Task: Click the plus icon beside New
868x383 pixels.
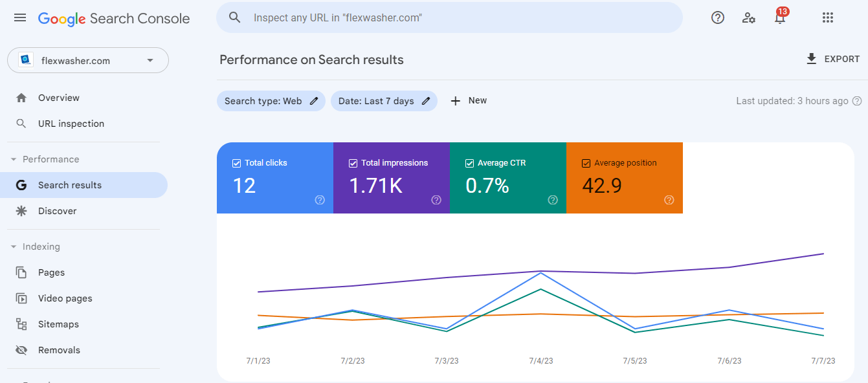Action: (456, 101)
